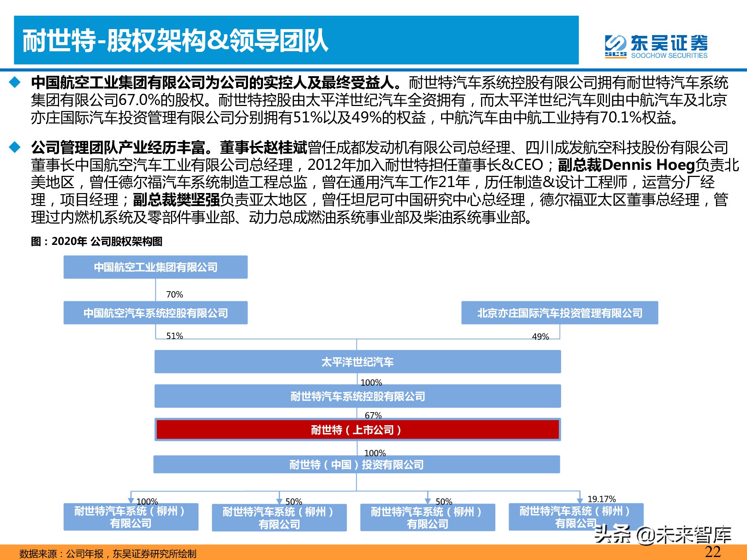Click the text SOOCHOW SECURITIES

[669, 56]
